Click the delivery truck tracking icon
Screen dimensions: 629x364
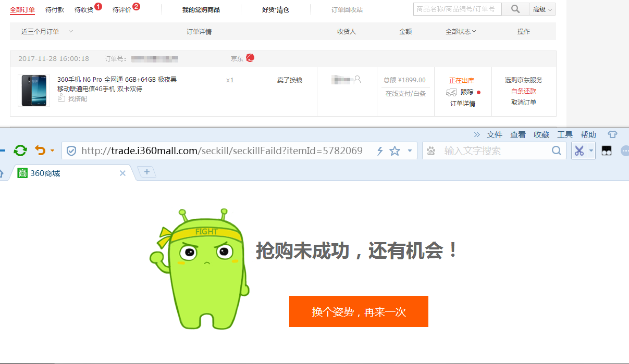tap(451, 92)
